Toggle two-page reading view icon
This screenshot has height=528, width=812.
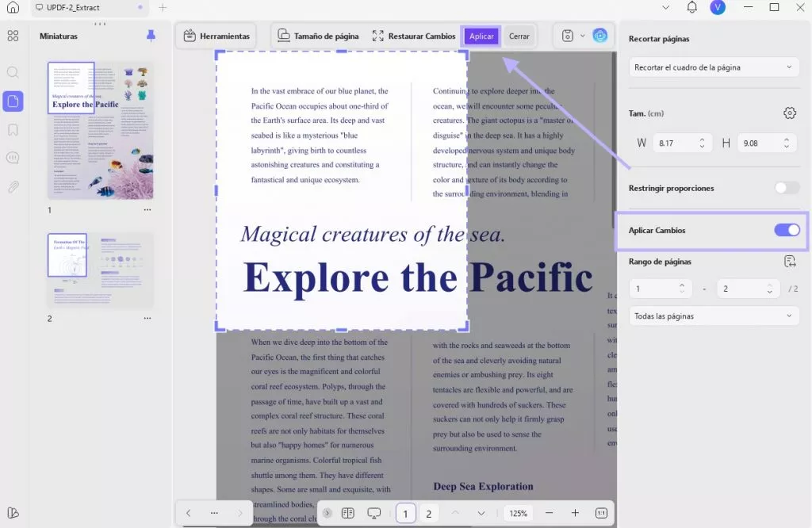[x=348, y=513]
